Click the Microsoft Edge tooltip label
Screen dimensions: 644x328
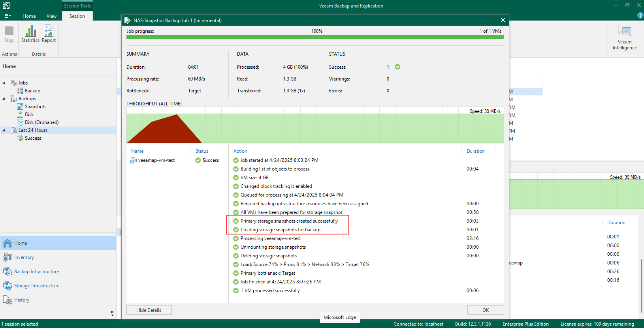pos(340,317)
